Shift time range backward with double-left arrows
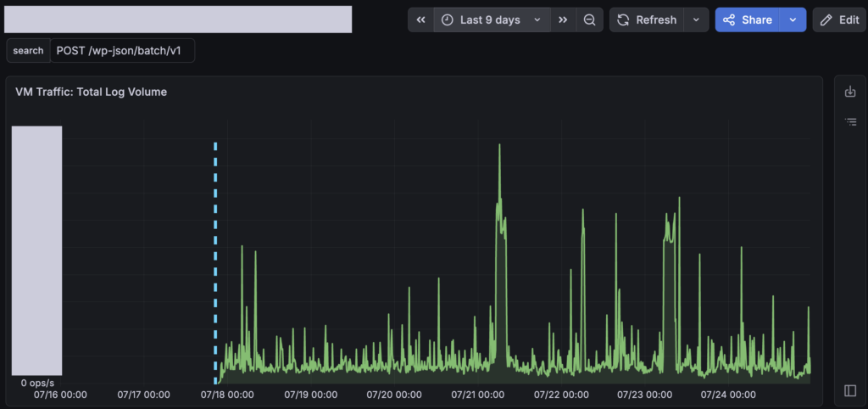The height and width of the screenshot is (409, 868). pos(420,20)
